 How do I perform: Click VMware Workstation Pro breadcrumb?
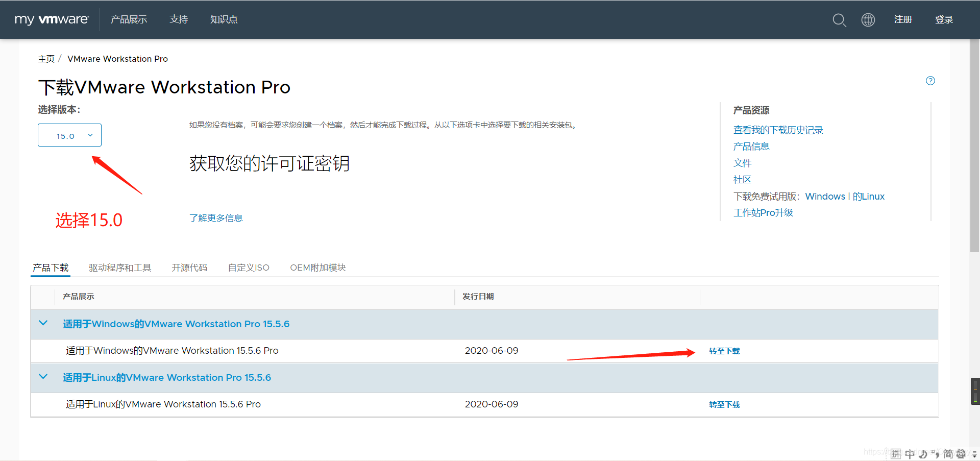[x=117, y=59]
